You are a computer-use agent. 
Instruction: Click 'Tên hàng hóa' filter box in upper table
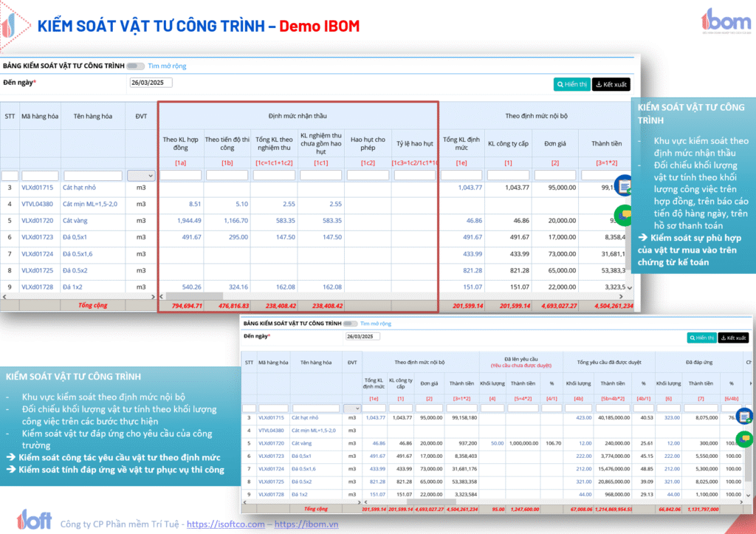click(x=92, y=176)
